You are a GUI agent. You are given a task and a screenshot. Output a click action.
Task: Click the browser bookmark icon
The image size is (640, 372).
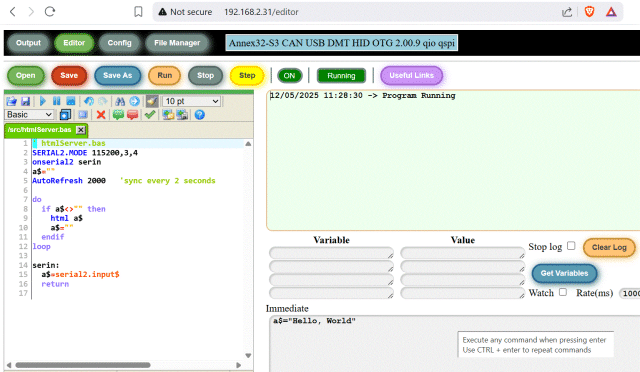(138, 12)
